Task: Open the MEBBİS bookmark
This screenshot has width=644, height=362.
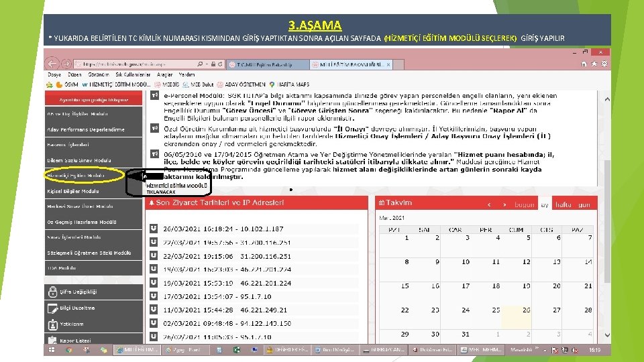Action: click(167, 84)
